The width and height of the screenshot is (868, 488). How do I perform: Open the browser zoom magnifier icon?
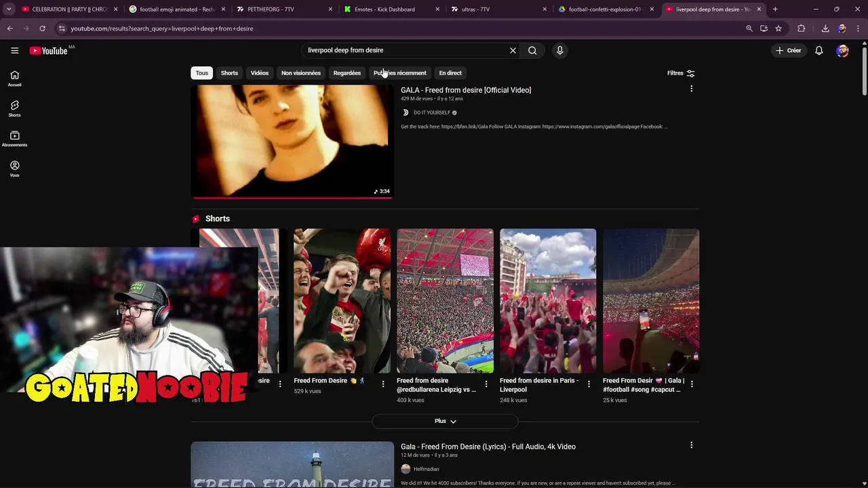click(x=749, y=28)
